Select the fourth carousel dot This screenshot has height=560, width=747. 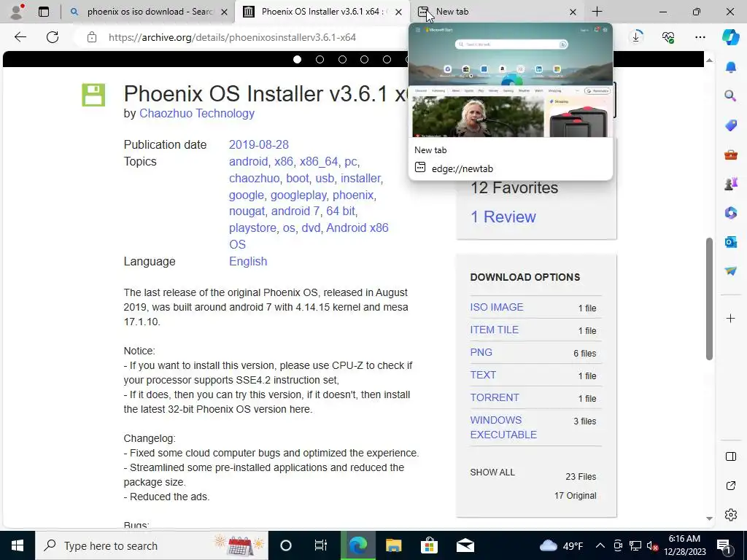[x=365, y=60]
